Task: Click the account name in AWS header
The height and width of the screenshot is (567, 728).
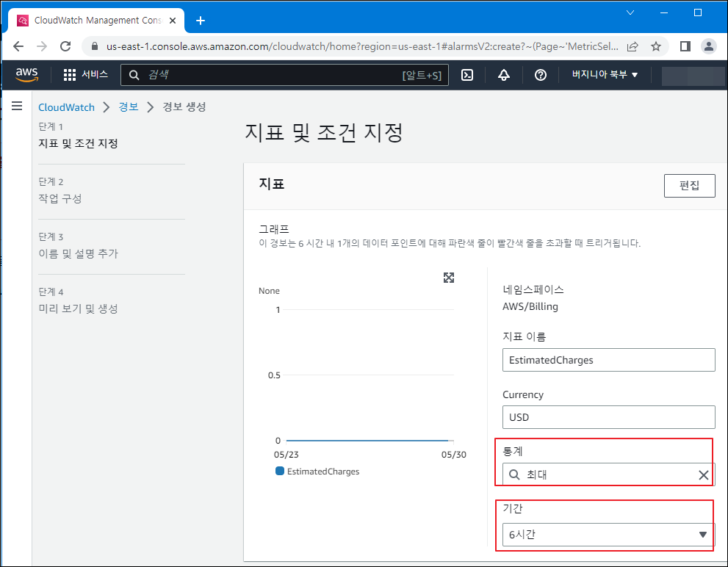Action: [692, 75]
